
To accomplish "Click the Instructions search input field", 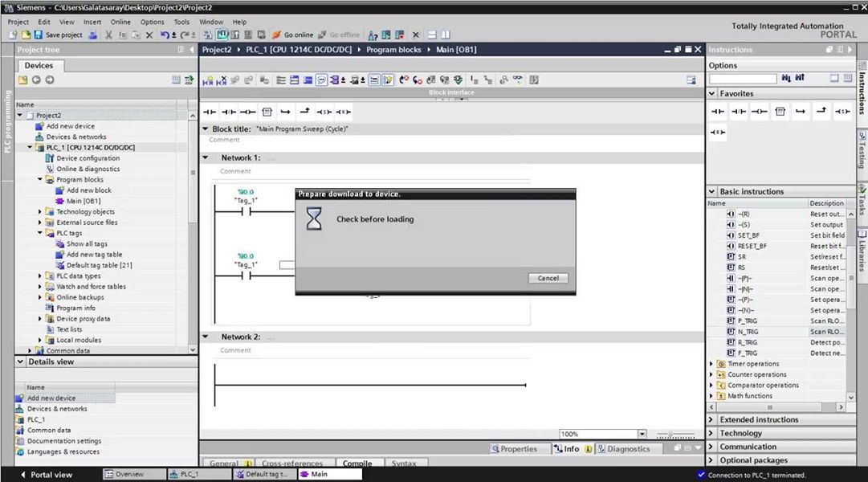I will [x=743, y=79].
